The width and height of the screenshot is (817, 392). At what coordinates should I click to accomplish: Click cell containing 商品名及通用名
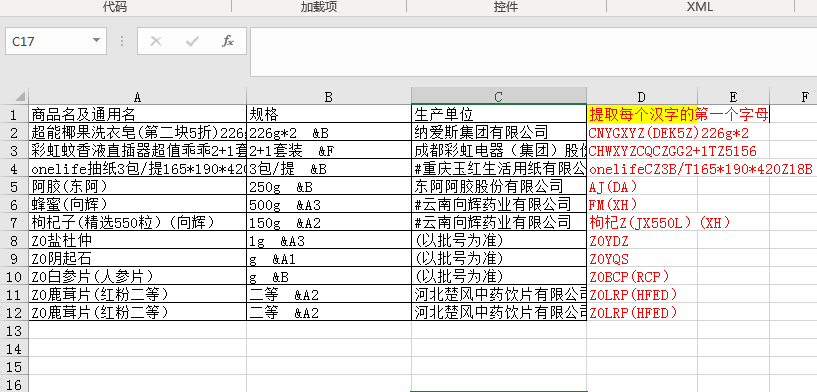(x=138, y=114)
